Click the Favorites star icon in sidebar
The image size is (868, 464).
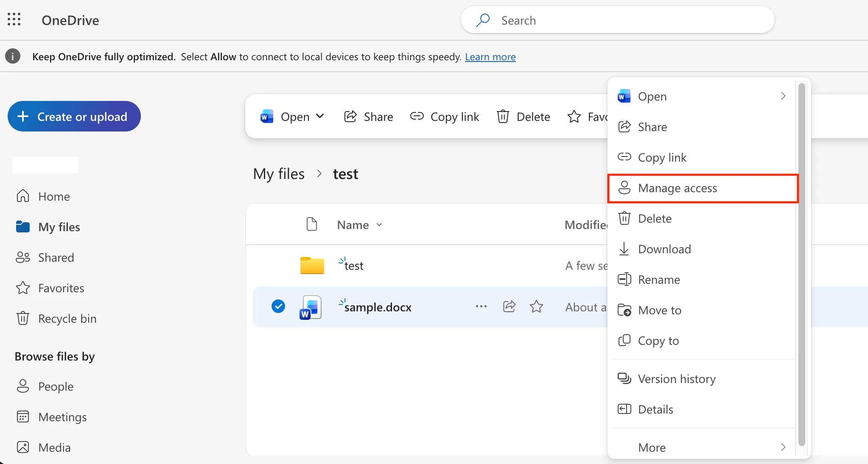[x=23, y=288]
